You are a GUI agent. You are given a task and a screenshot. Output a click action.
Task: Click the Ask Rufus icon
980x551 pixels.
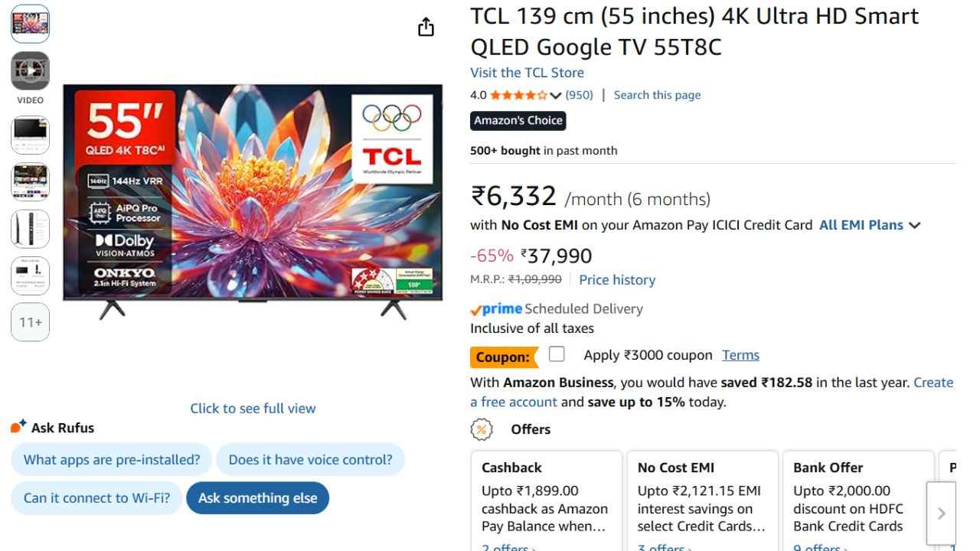pos(18,426)
